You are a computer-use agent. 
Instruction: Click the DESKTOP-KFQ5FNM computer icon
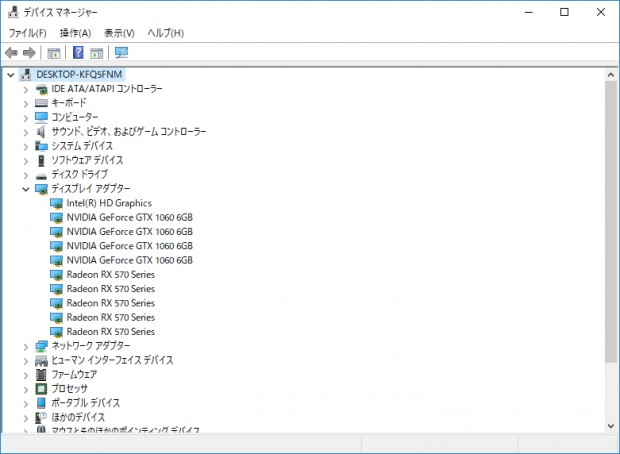26,74
